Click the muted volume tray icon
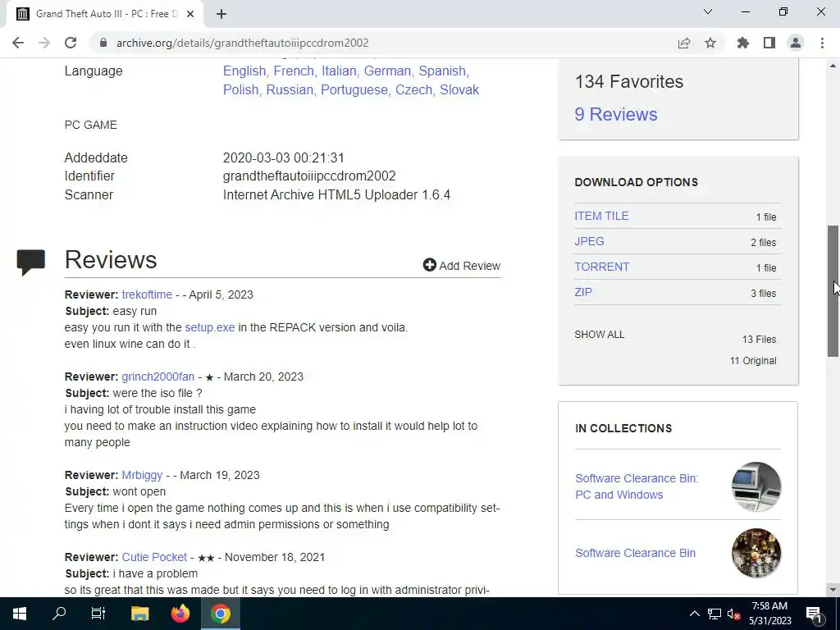This screenshot has width=840, height=630. coord(734,614)
